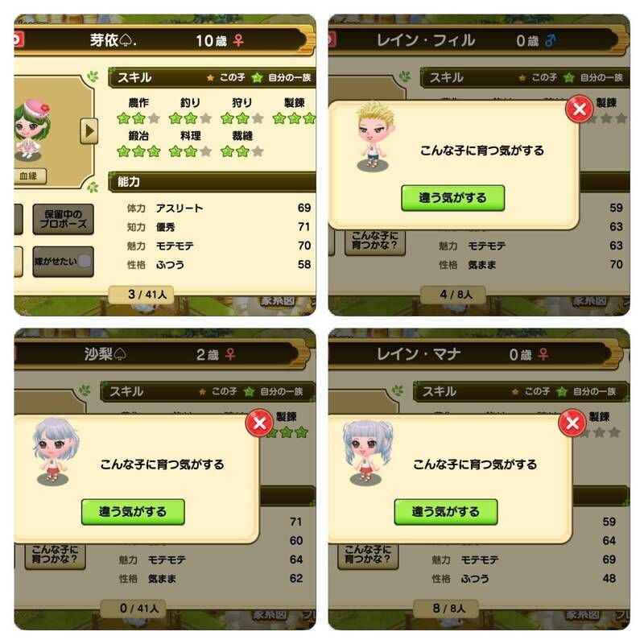This screenshot has width=644, height=644.
Task: Close the レイン・マナ prediction popup
Action: 572,423
